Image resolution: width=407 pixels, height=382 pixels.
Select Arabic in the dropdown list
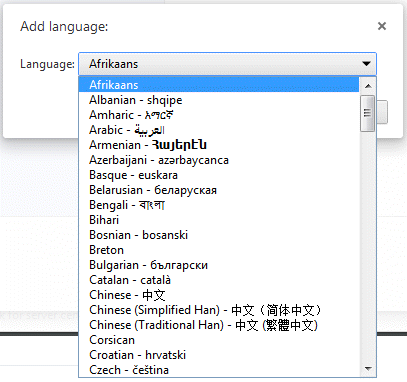(x=219, y=130)
